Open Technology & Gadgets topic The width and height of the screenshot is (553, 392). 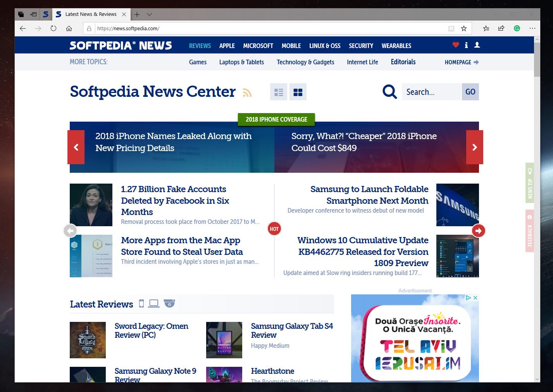pyautogui.click(x=305, y=62)
